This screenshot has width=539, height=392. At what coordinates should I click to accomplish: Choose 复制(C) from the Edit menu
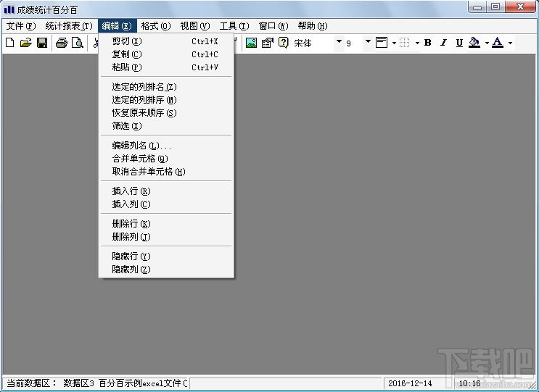coord(166,54)
